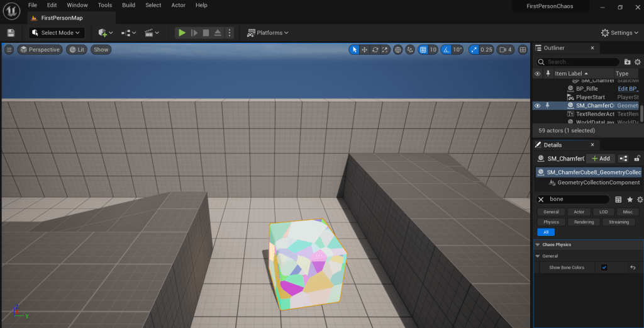Uncheck the Show Bone Colors checkbox

[x=604, y=268]
